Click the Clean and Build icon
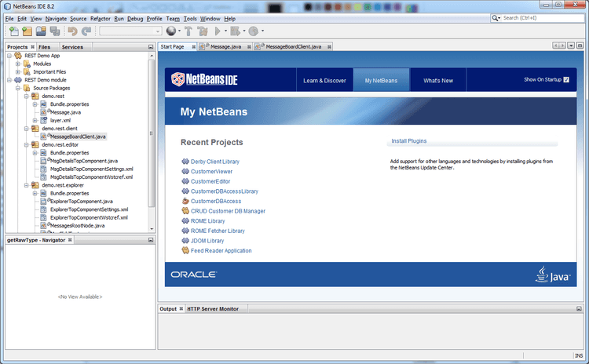 pos(203,31)
